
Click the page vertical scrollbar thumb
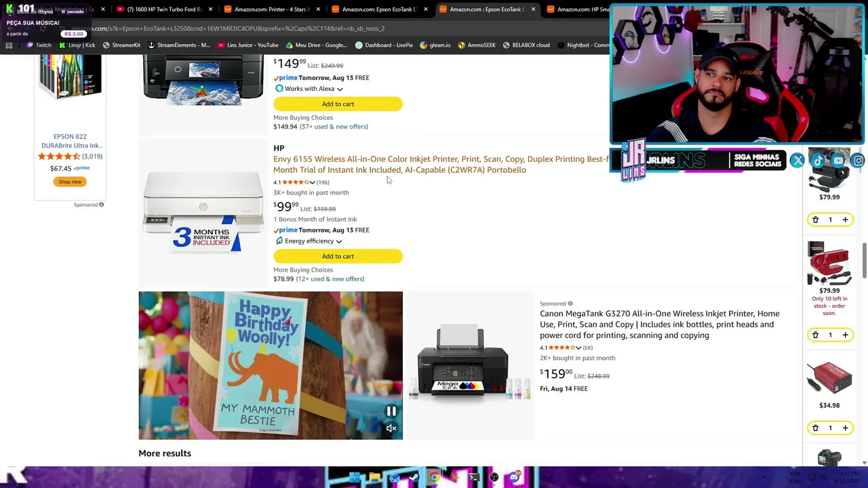[x=865, y=260]
